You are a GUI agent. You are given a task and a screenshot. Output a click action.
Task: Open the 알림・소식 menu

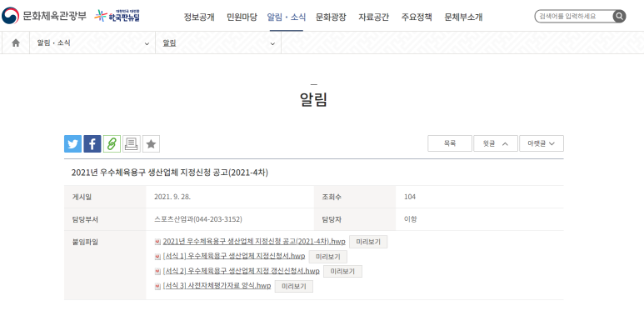[x=287, y=18]
